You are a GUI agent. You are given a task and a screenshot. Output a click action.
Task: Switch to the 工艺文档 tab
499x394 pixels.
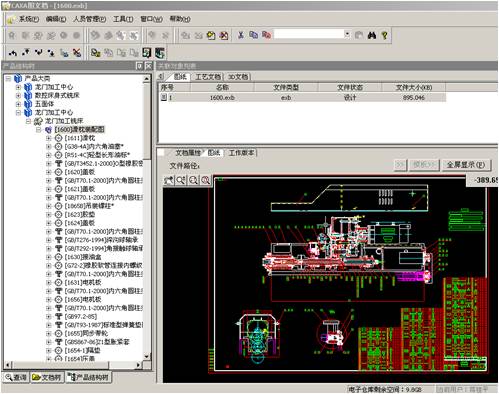[208, 77]
